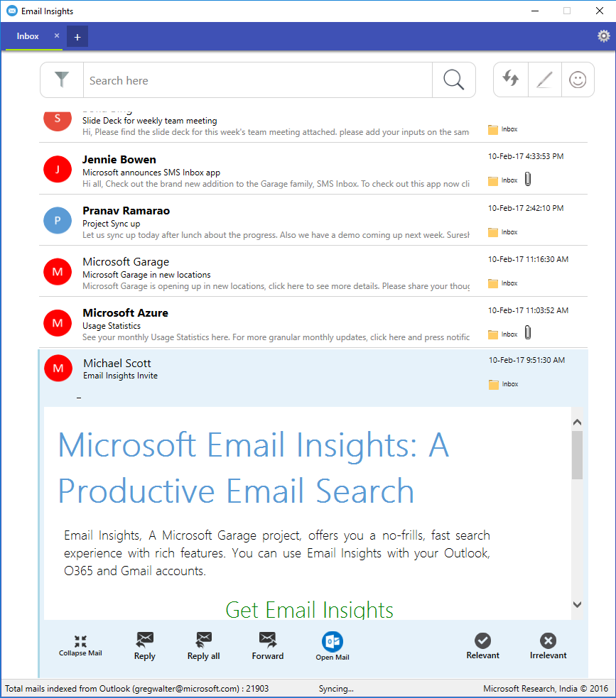Select Pranav Ramarao sender name
616x698 pixels.
tap(126, 211)
